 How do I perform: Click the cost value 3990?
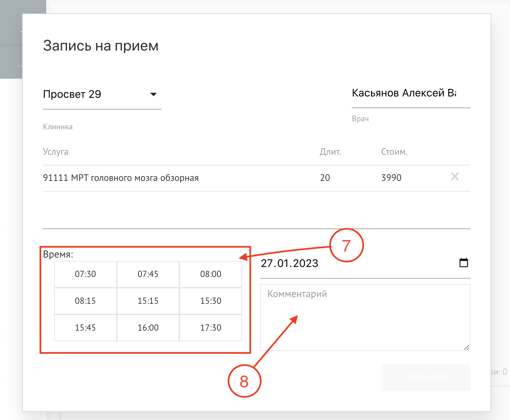(391, 178)
